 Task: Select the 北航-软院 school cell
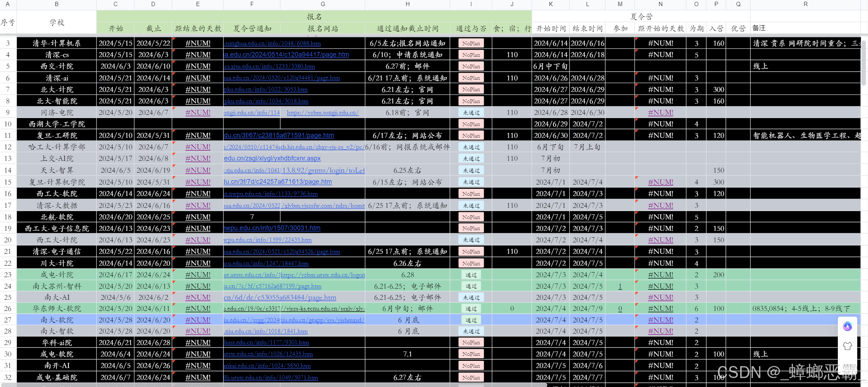pos(56,217)
